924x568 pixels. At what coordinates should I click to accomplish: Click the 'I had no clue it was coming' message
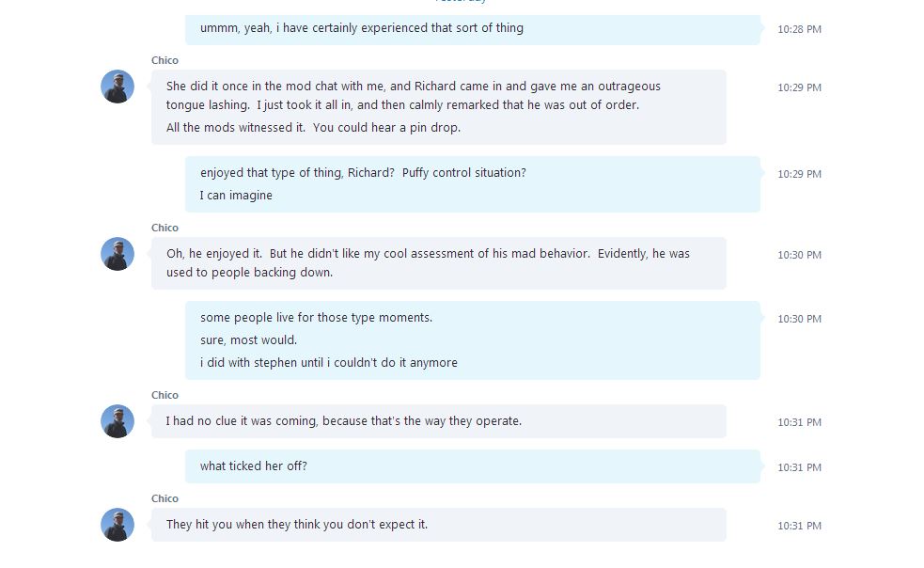[x=438, y=421]
